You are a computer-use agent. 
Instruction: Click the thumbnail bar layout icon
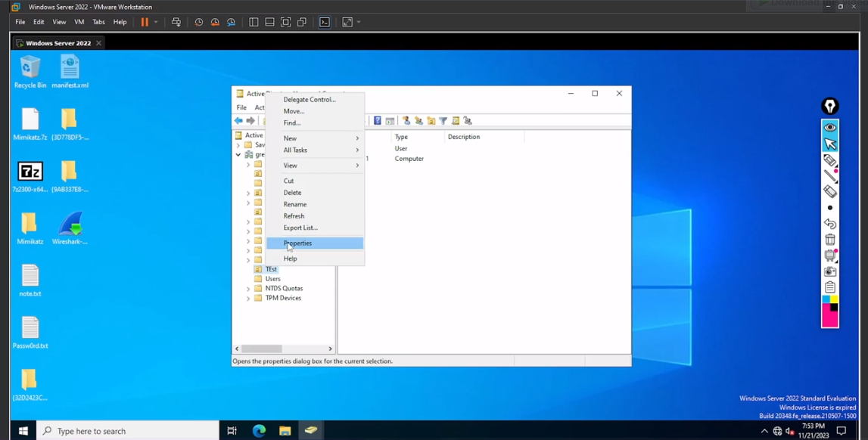point(269,22)
